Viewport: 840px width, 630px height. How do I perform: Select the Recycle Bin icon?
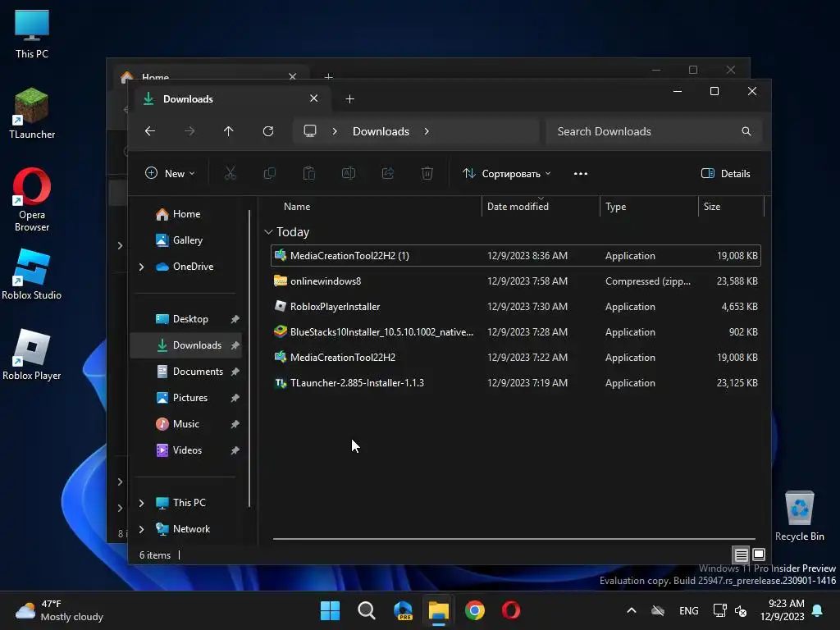[x=799, y=516]
